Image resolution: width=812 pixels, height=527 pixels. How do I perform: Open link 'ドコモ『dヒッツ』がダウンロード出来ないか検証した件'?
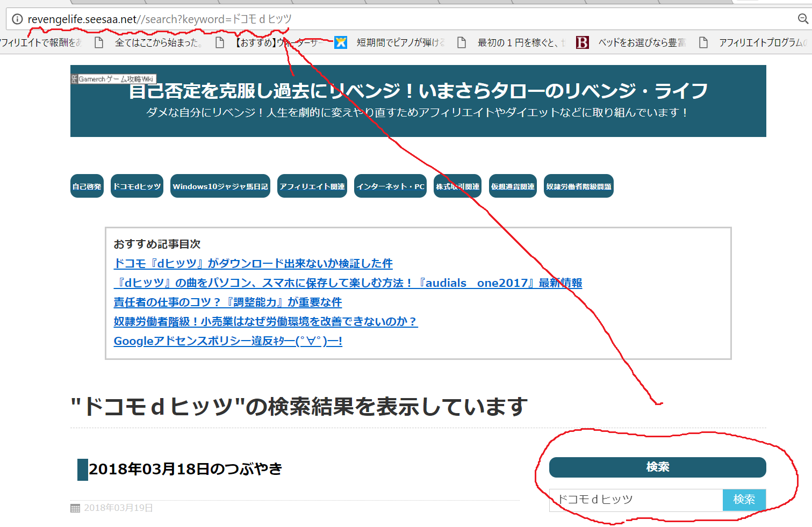point(253,263)
